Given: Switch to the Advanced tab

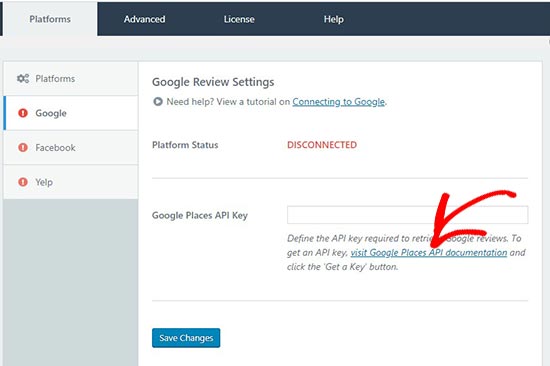Looking at the screenshot, I should click(144, 19).
